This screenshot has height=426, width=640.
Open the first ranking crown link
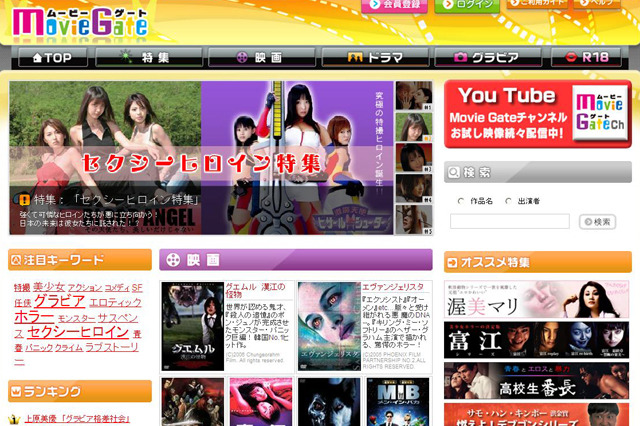(79, 419)
